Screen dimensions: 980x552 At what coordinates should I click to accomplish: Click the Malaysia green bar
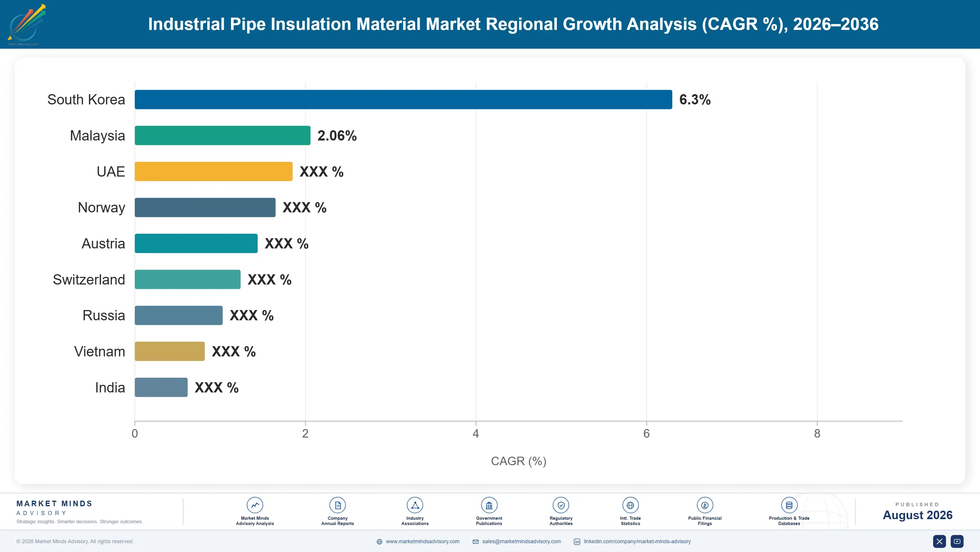click(x=222, y=136)
